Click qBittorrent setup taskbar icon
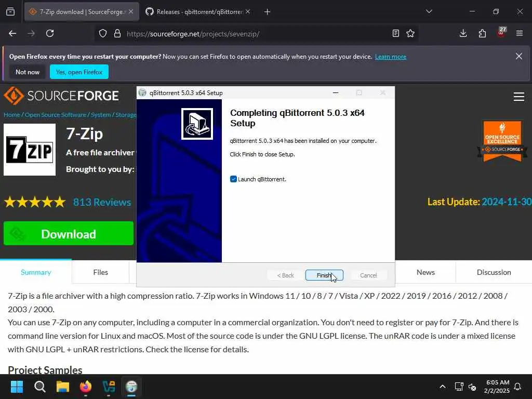This screenshot has height=399, width=532. pos(131,387)
